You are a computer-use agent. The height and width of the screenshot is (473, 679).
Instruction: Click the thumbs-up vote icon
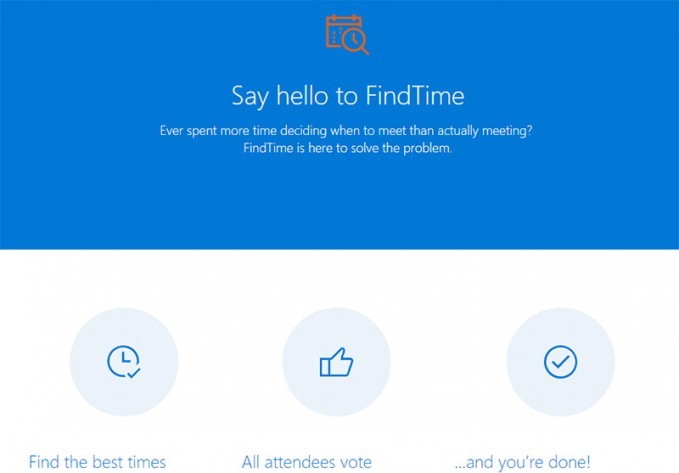336,362
